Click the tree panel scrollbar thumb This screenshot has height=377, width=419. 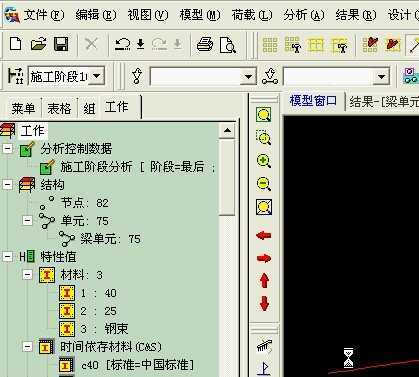click(227, 177)
